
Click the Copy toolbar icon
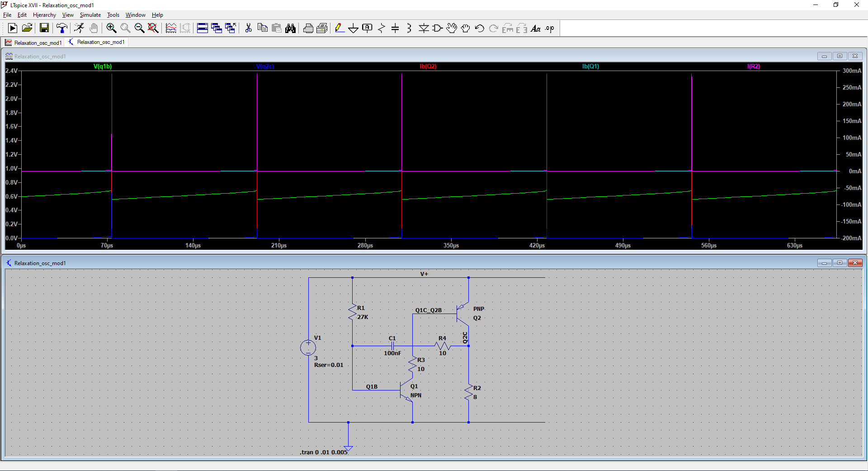(262, 28)
